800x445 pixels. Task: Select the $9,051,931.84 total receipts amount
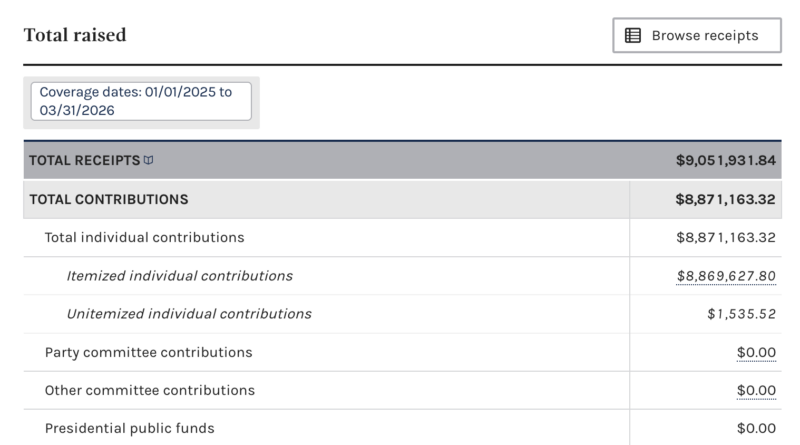726,160
